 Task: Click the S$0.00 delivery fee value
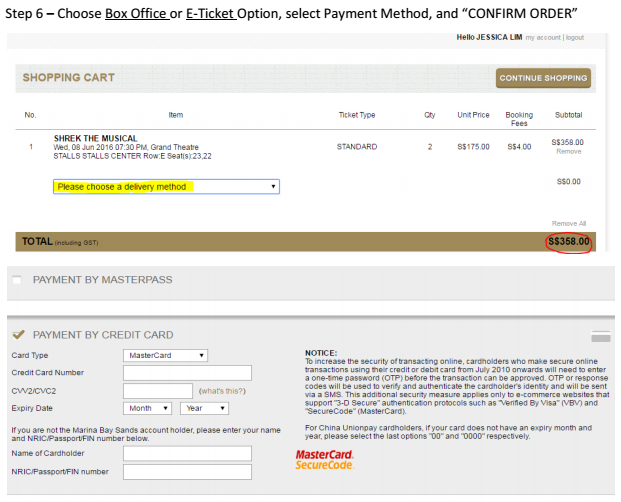coord(569,182)
